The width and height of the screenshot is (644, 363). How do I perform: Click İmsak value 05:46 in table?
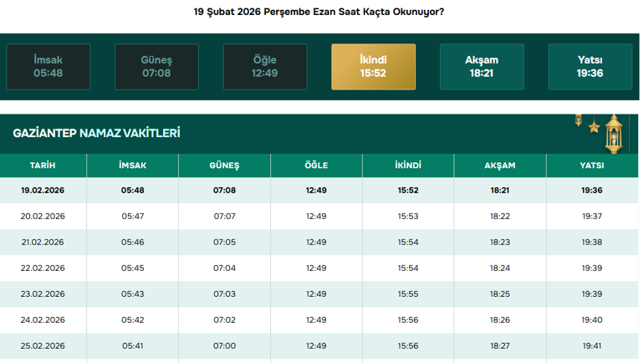[x=133, y=242]
